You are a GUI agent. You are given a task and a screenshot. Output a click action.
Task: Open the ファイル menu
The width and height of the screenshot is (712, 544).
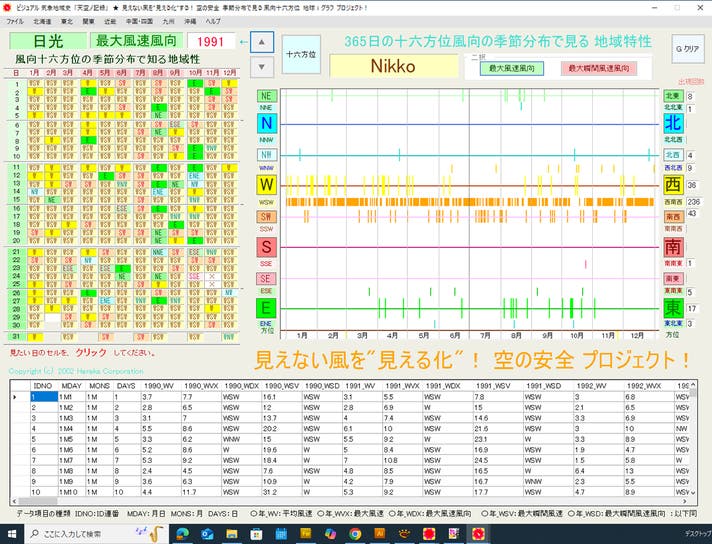coord(16,21)
